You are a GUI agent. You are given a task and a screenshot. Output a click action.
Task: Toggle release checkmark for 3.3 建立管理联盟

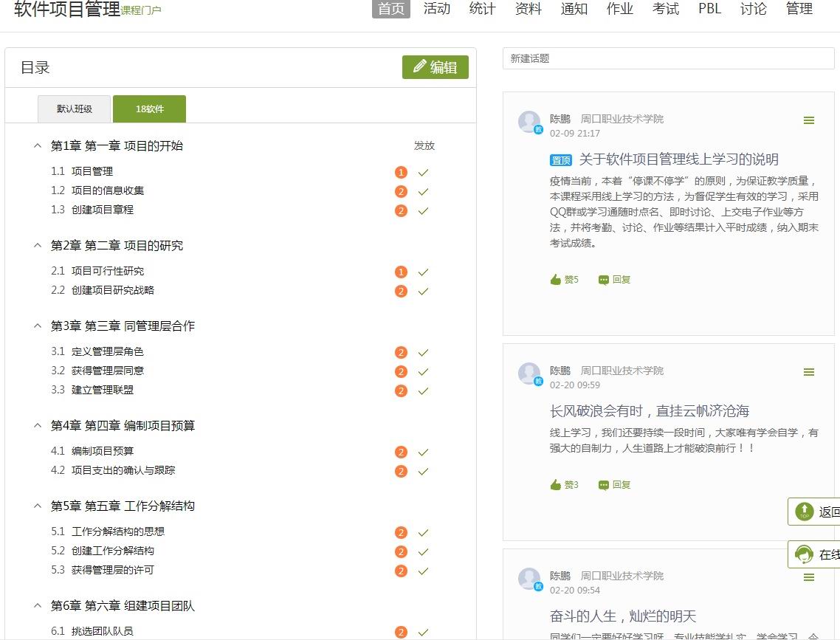[x=423, y=391]
